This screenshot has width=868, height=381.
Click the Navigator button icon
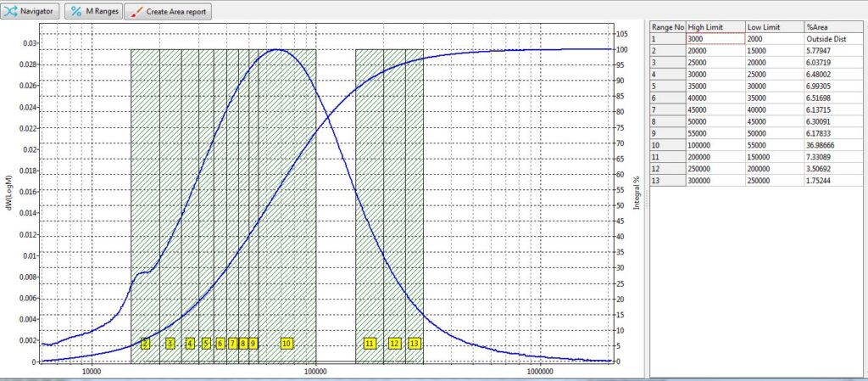(x=12, y=12)
